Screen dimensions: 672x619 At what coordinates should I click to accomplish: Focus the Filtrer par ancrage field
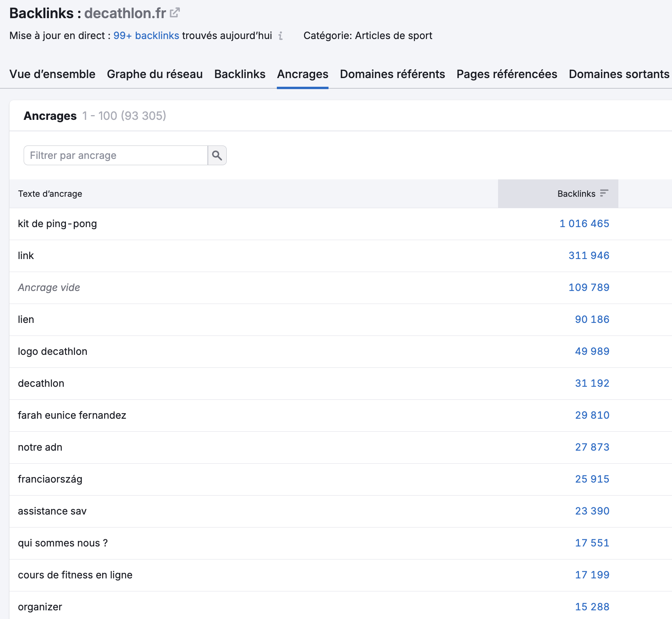click(116, 155)
